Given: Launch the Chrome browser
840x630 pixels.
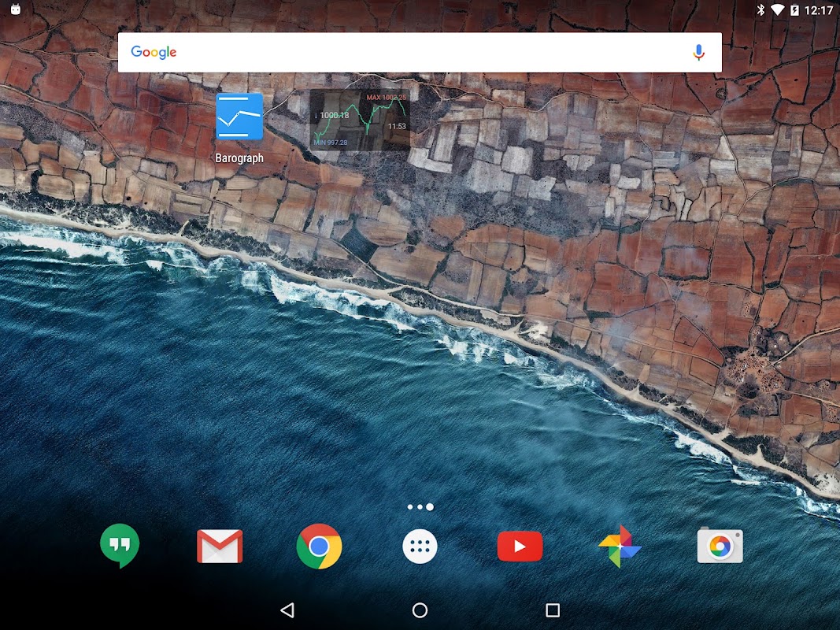Looking at the screenshot, I should click(320, 546).
